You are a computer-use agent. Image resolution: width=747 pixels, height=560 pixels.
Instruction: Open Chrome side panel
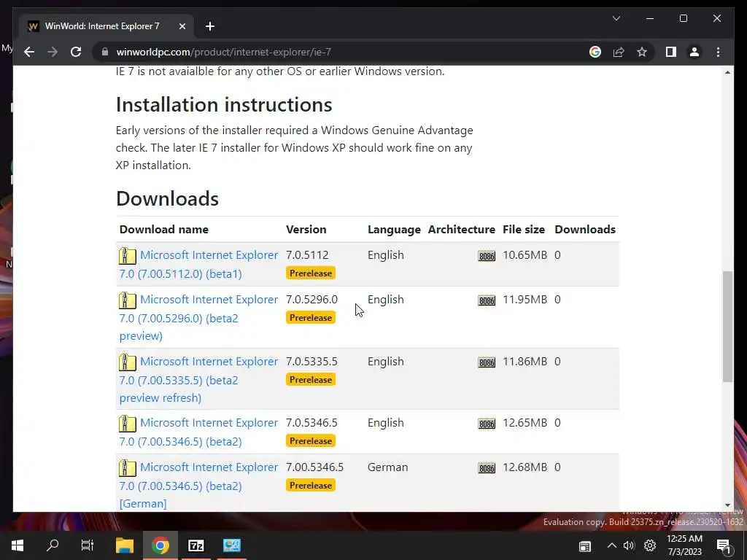click(671, 52)
